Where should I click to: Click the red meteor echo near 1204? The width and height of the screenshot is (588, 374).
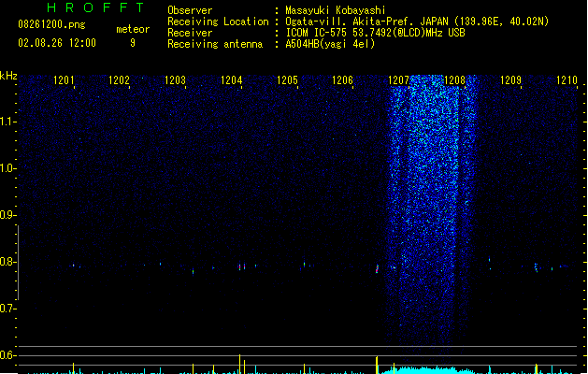click(242, 266)
